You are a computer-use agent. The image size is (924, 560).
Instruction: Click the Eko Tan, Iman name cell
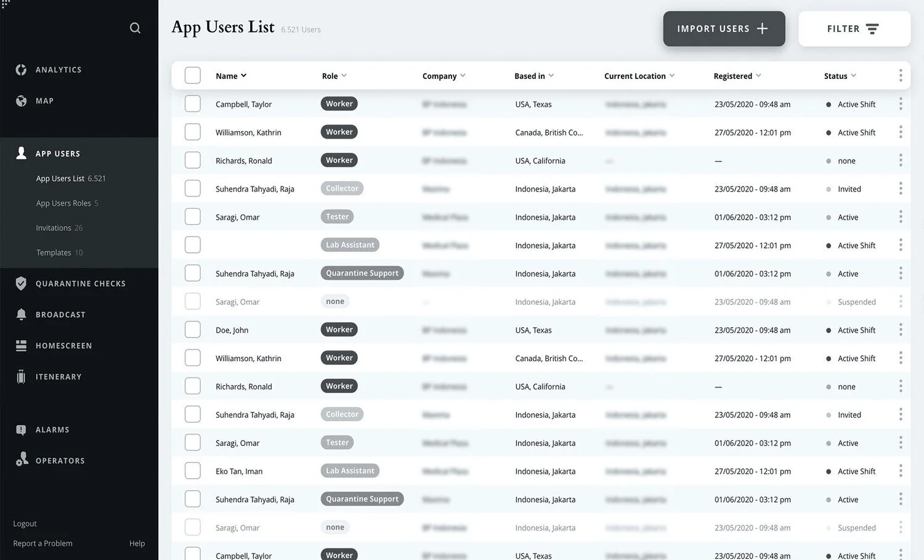coord(239,471)
